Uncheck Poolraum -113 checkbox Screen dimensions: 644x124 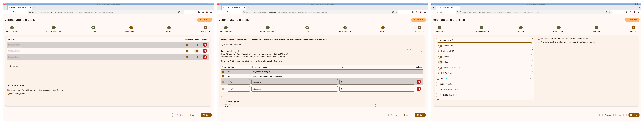point(441,57)
